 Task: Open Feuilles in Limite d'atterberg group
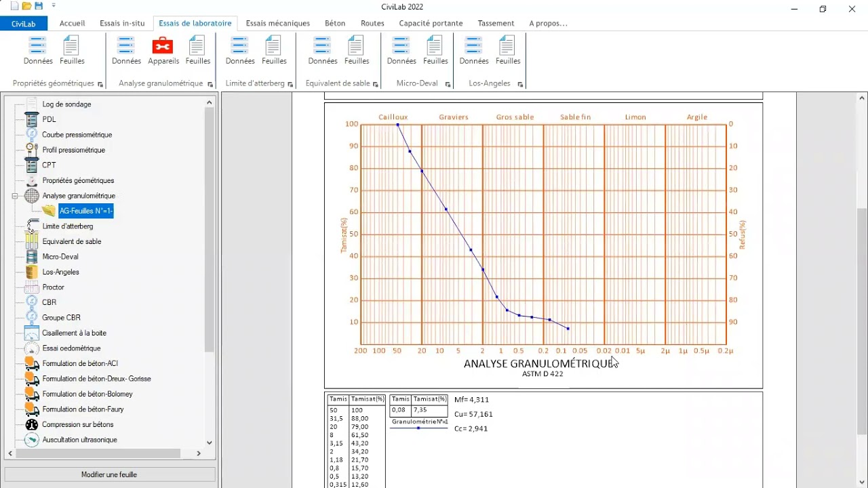[274, 50]
